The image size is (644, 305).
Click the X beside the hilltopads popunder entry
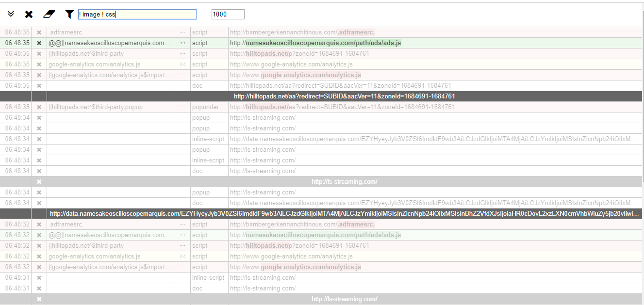coord(39,107)
